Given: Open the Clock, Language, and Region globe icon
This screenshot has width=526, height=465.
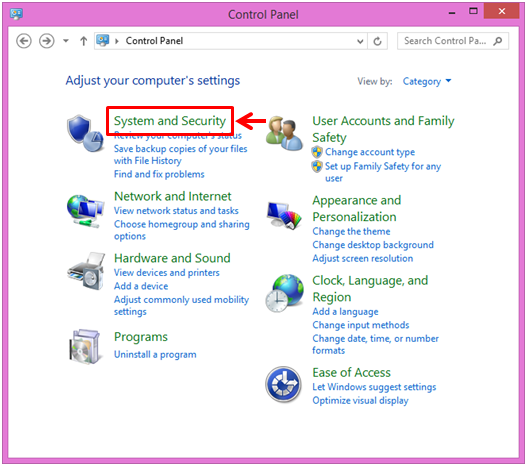Looking at the screenshot, I should 284,293.
